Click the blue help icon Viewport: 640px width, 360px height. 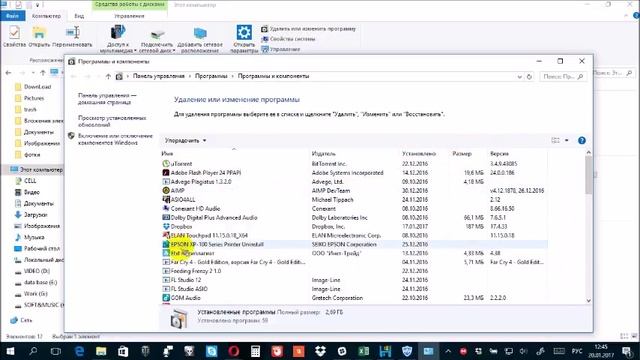(582, 140)
